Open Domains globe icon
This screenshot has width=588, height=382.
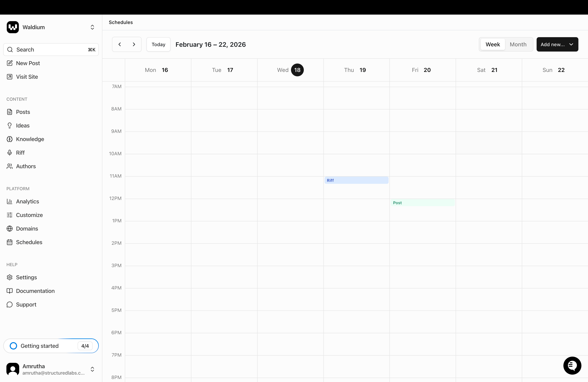pyautogui.click(x=10, y=229)
